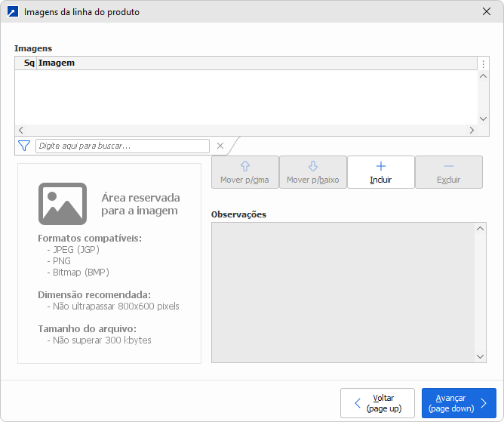
Task: Click the app icon in title bar
Action: (x=13, y=12)
